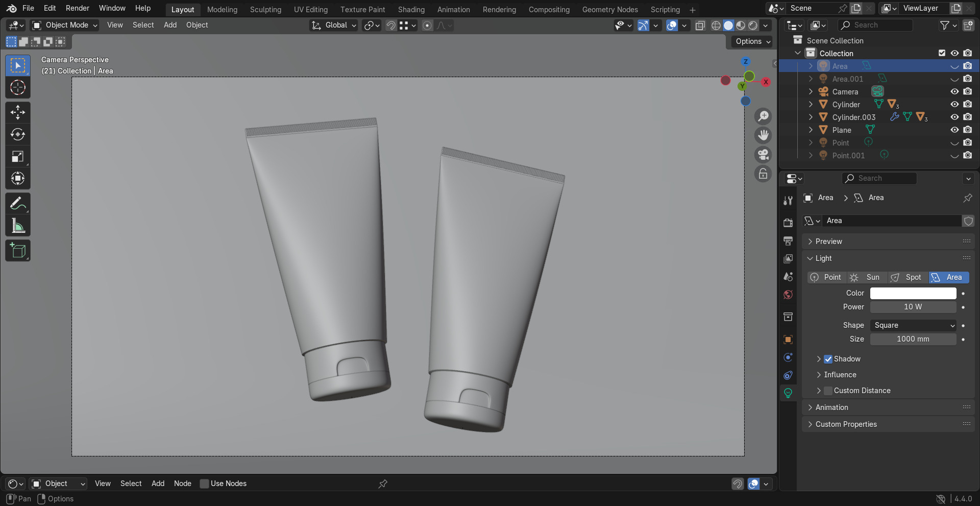Open the Output properties tab
This screenshot has height=506, width=980.
pyautogui.click(x=788, y=240)
